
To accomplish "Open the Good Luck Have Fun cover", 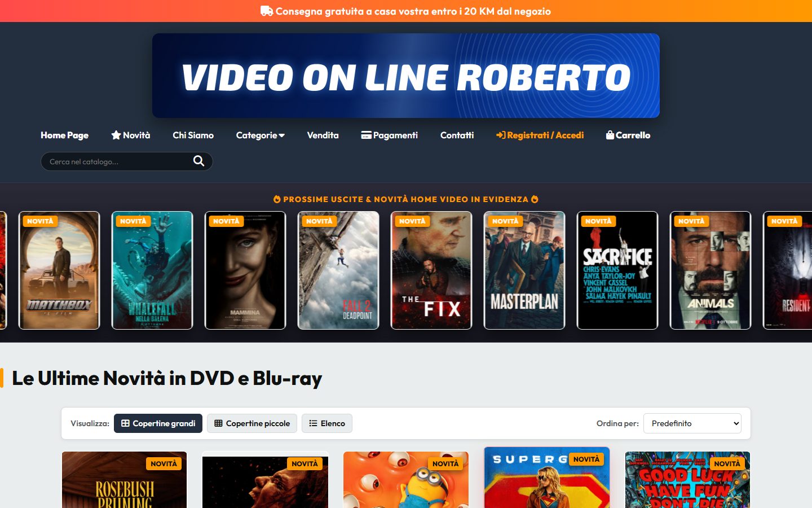I will (688, 480).
